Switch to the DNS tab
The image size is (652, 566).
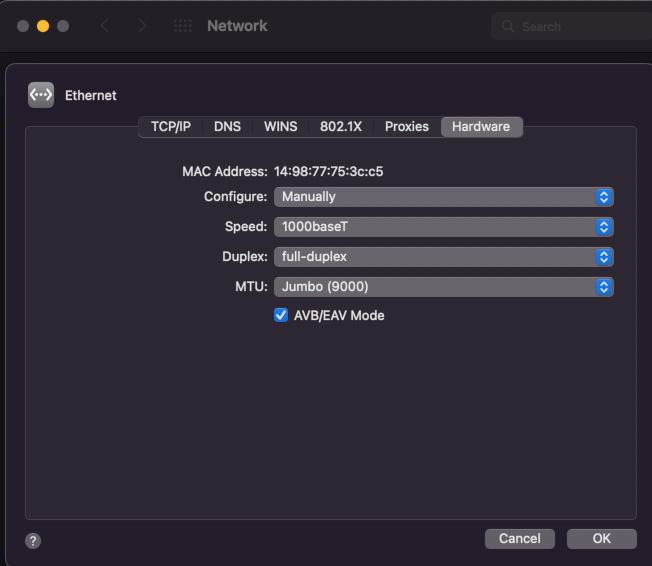pos(227,127)
